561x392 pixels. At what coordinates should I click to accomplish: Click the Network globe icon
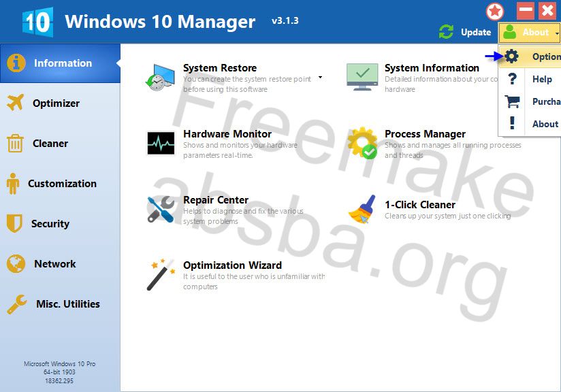16,263
